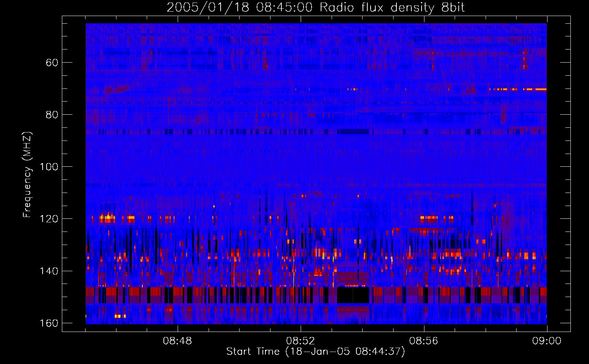Click the 'Frequency (MHZ)' axis label
Screen dimensions: 589x364
[27, 175]
